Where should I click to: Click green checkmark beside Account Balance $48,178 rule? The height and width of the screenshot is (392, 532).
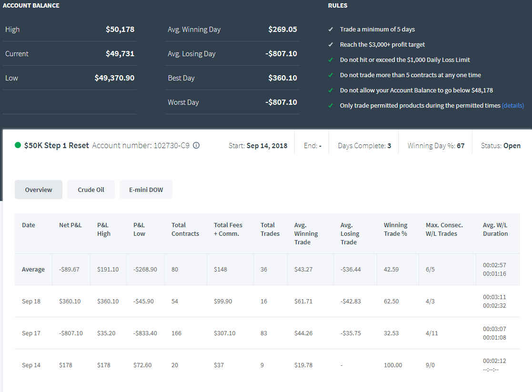[x=331, y=90]
